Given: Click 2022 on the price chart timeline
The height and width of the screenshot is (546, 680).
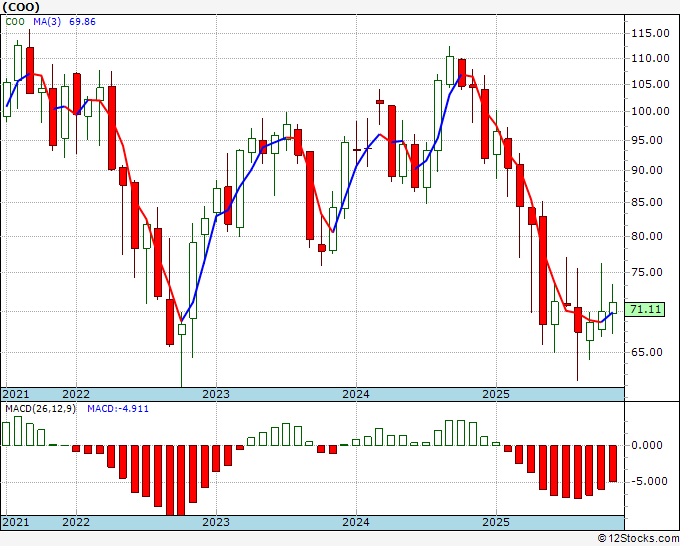Looking at the screenshot, I should (76, 394).
